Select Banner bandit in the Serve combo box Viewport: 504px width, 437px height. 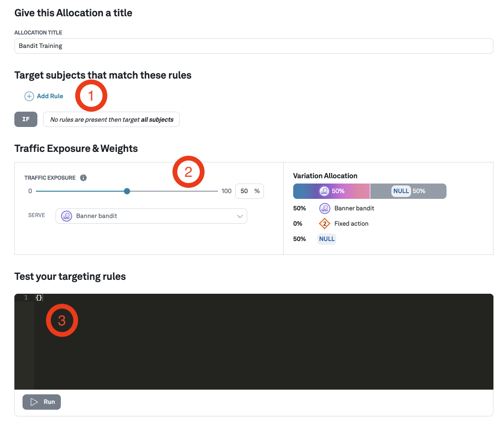point(151,216)
